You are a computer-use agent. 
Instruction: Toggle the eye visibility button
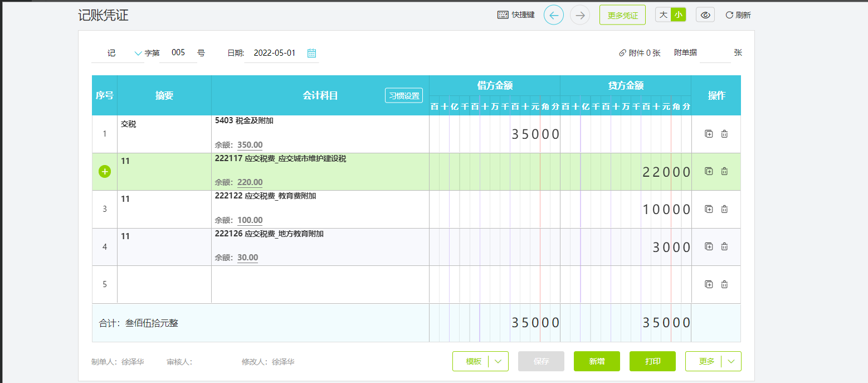click(705, 15)
